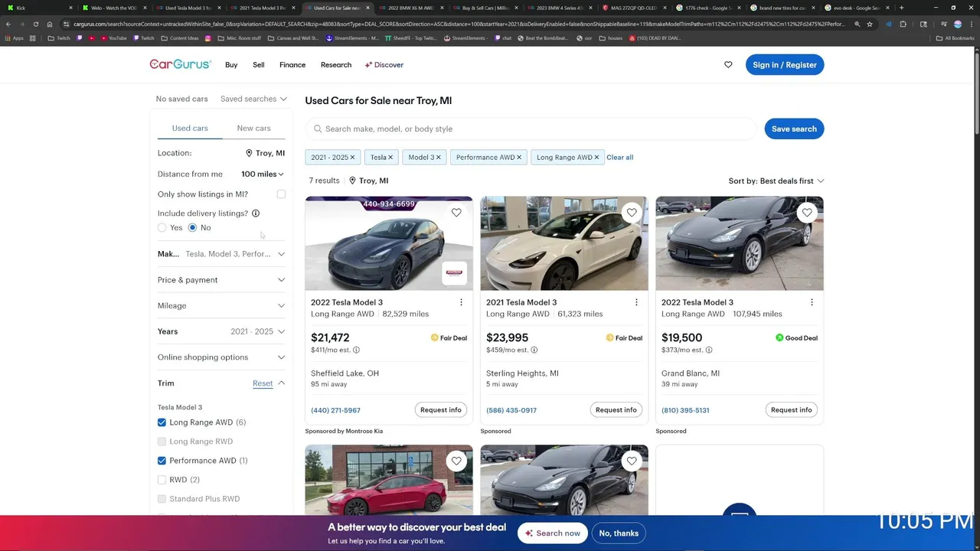Open delivery listings info icon
Viewport: 980px width, 551px height.
(x=256, y=214)
